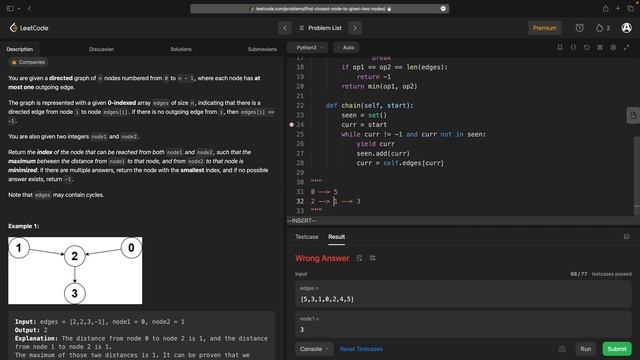
Task: Reset code with the revert icon
Action: coord(587,47)
